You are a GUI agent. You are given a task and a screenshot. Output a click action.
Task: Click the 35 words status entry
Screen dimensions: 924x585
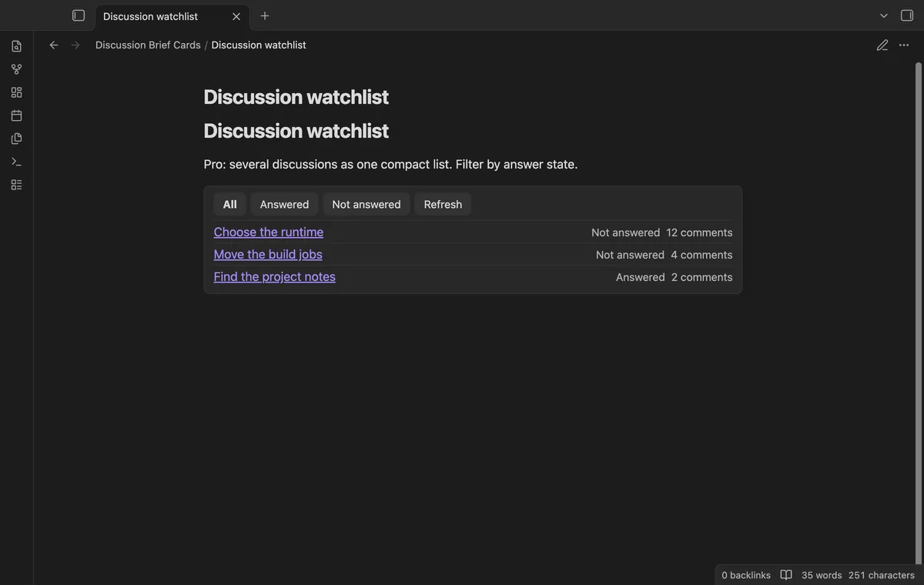(822, 575)
